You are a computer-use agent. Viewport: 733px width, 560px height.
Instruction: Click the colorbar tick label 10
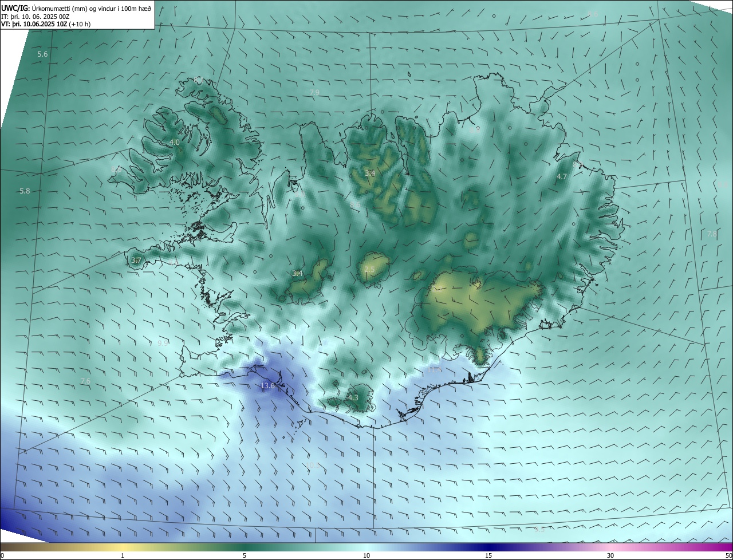(x=366, y=555)
